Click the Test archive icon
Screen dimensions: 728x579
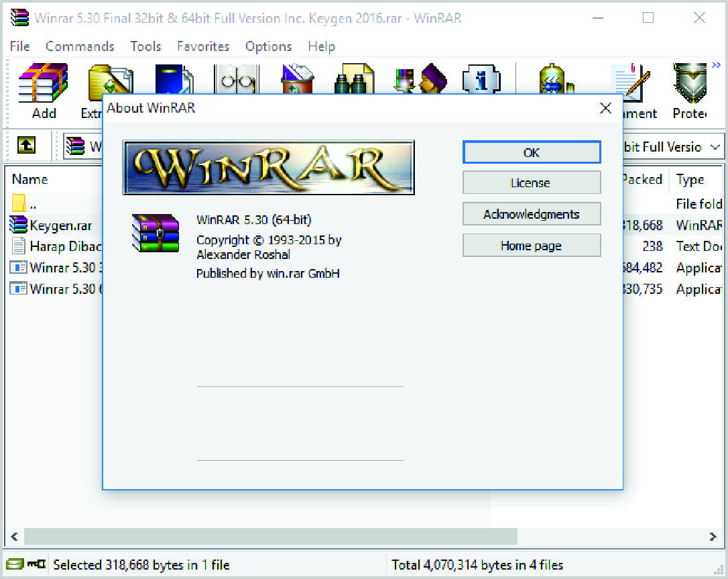pos(173,79)
